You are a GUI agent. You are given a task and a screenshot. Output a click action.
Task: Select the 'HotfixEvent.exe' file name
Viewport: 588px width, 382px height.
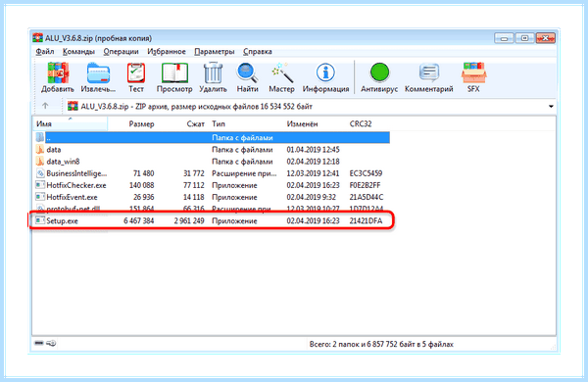(72, 197)
